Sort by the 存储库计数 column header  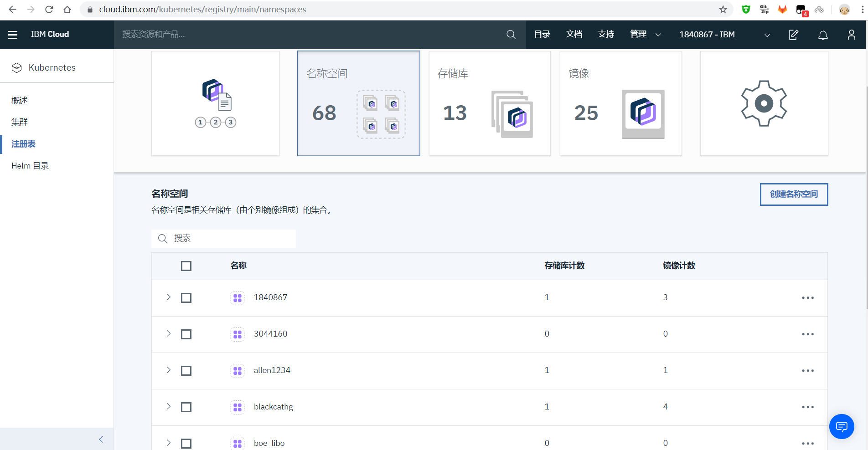[x=564, y=266]
